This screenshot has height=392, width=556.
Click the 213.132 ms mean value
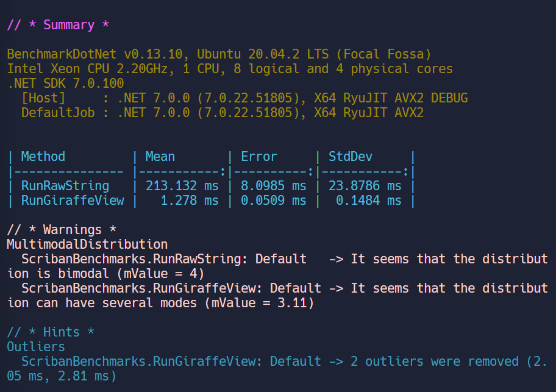182,186
